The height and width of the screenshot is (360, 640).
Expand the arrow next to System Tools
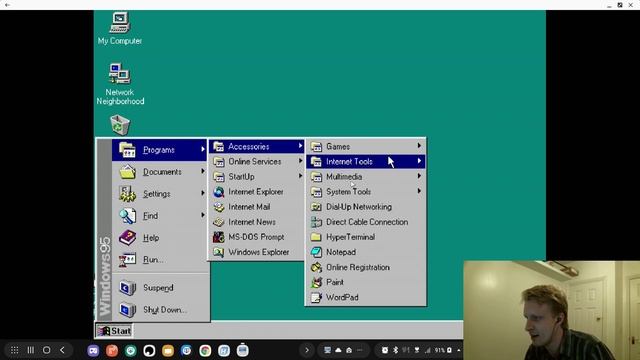[419, 191]
